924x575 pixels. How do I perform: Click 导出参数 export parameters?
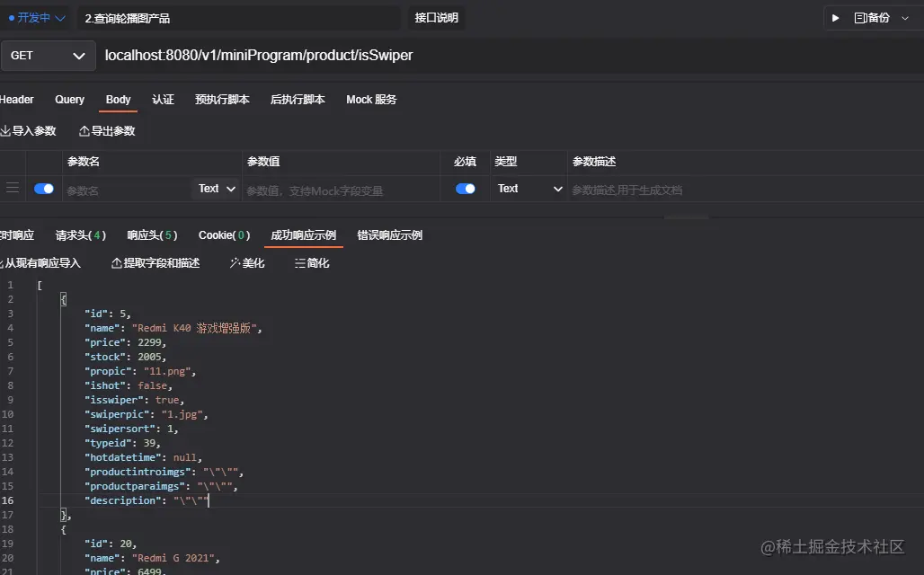pyautogui.click(x=107, y=131)
